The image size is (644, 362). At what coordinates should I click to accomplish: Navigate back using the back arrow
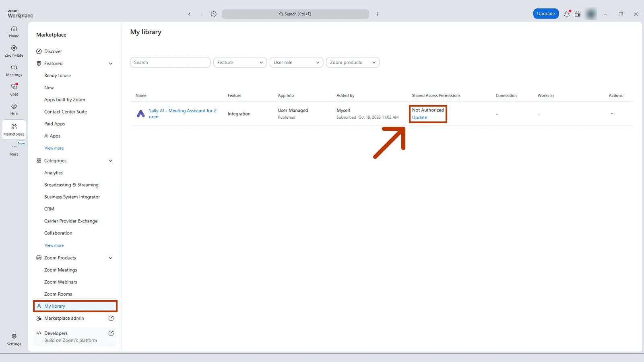pos(189,14)
